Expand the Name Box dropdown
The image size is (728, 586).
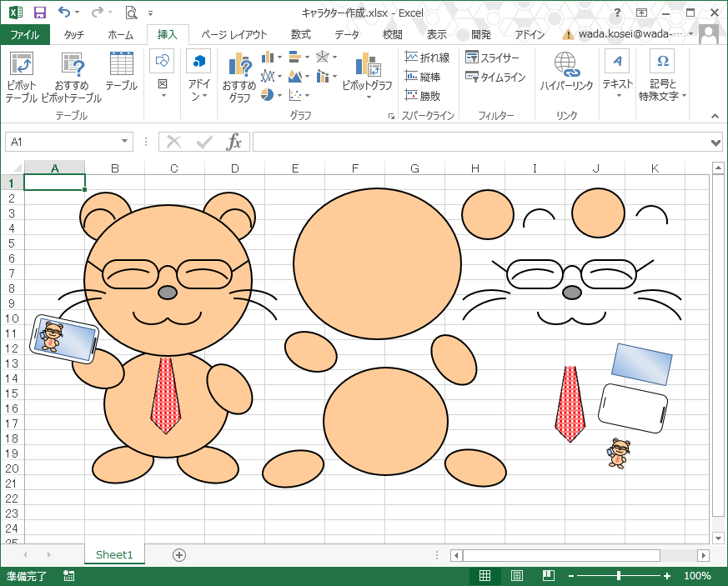pos(125,143)
